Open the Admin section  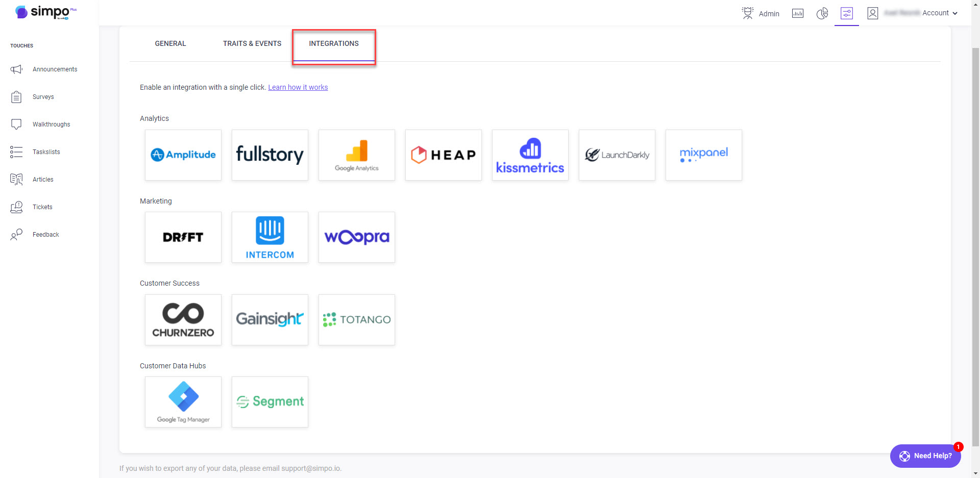coord(761,13)
